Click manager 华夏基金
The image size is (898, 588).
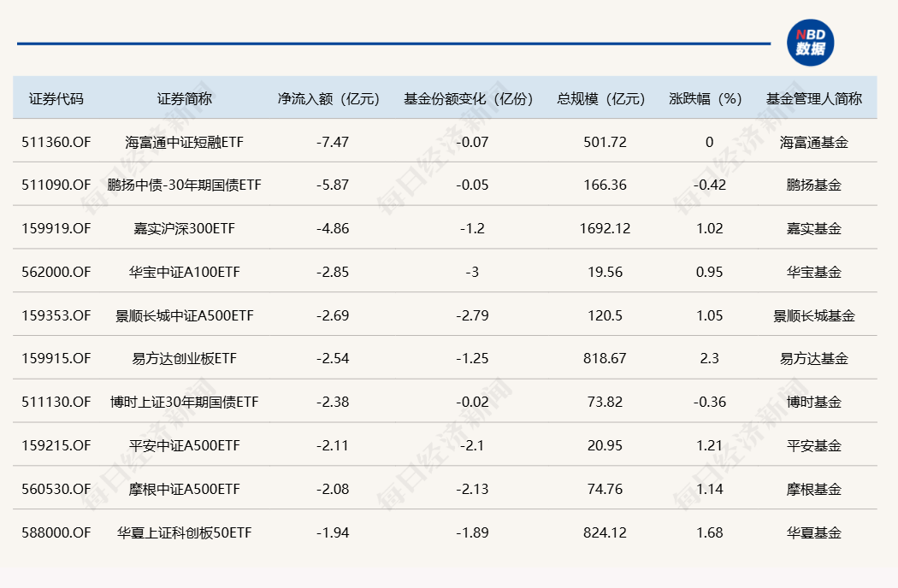pos(814,532)
